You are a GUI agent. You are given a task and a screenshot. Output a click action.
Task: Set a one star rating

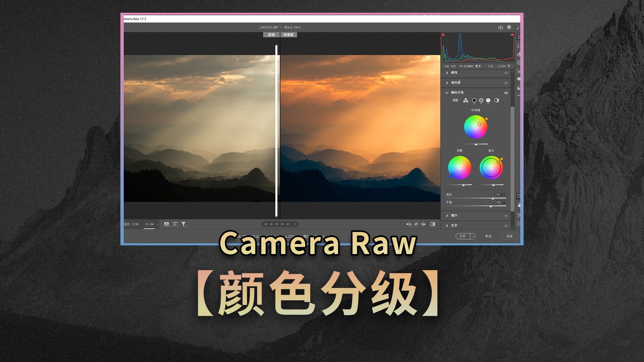[266, 224]
